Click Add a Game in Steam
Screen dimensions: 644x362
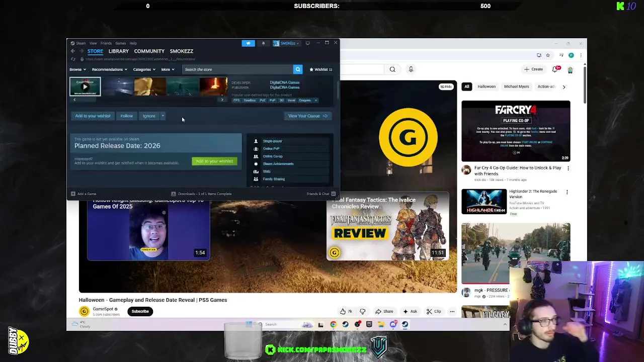pos(84,194)
